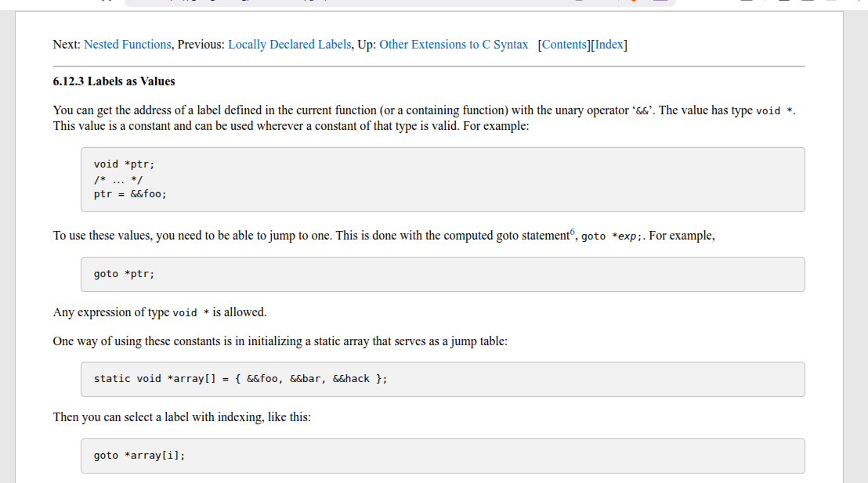868x483 pixels.
Task: Open Other Extensions to C Syntax link
Action: pyautogui.click(x=454, y=45)
